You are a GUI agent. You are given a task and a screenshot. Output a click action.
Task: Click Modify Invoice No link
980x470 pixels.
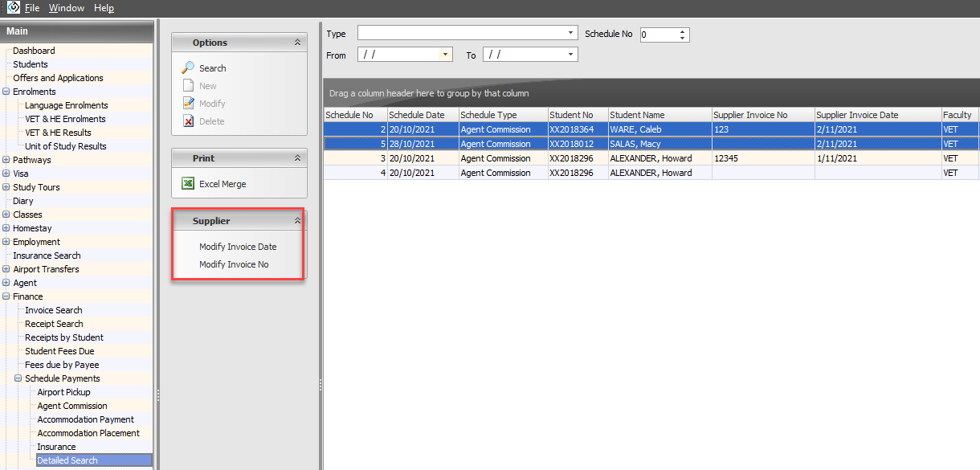[234, 264]
